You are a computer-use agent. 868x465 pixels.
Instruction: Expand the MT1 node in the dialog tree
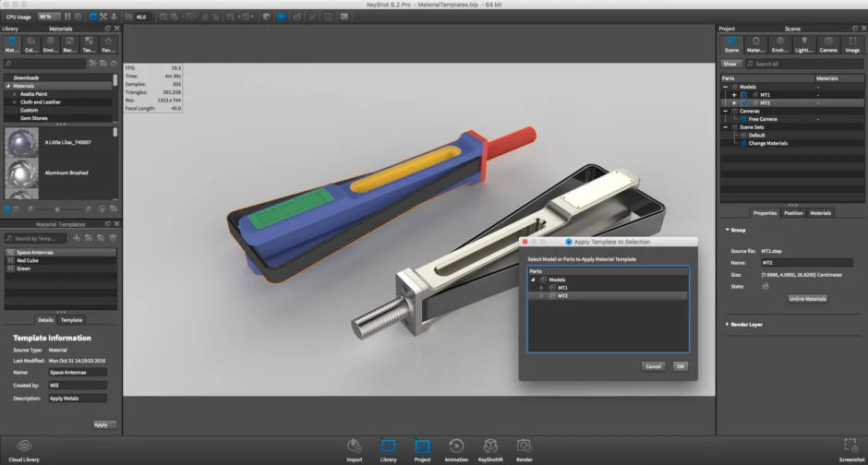(542, 288)
